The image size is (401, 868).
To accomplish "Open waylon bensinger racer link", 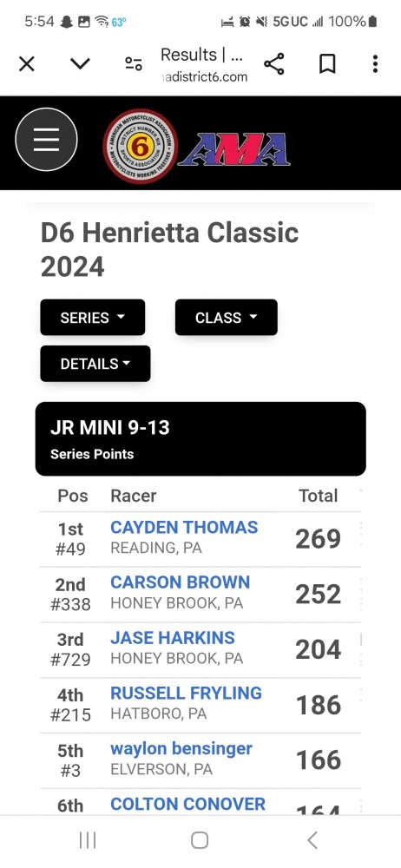I will (x=181, y=749).
